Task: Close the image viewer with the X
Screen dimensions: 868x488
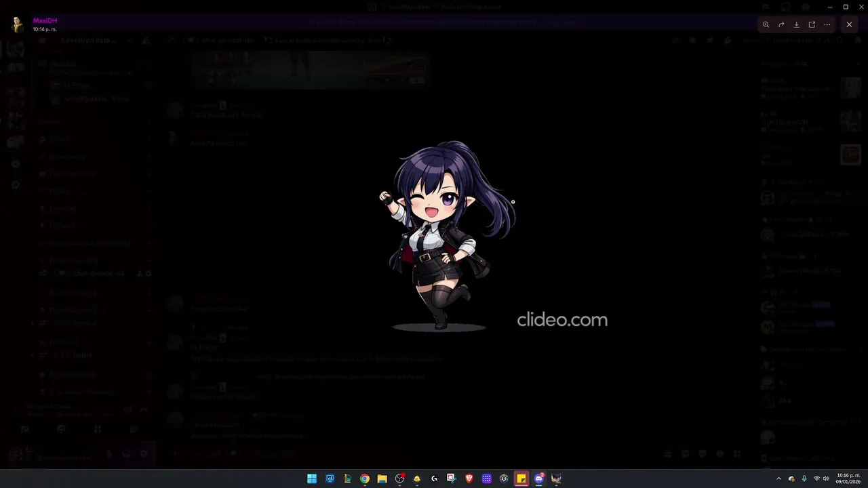Action: click(849, 24)
